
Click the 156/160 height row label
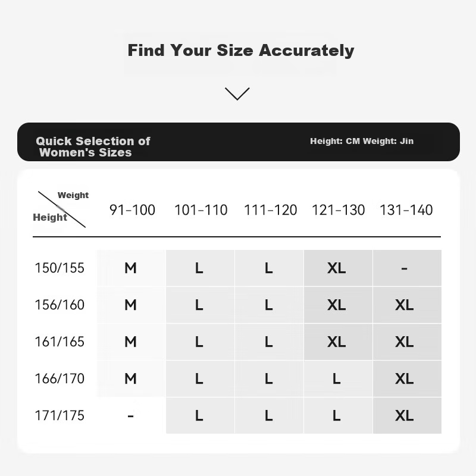point(59,305)
